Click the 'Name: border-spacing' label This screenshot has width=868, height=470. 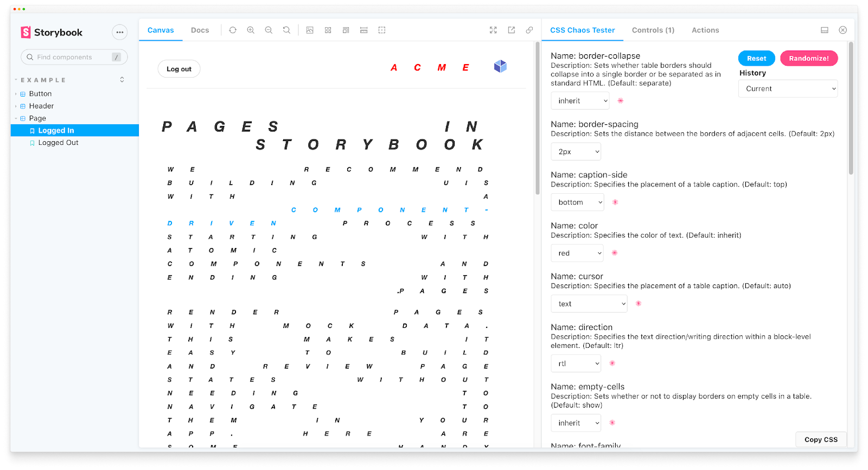(595, 124)
